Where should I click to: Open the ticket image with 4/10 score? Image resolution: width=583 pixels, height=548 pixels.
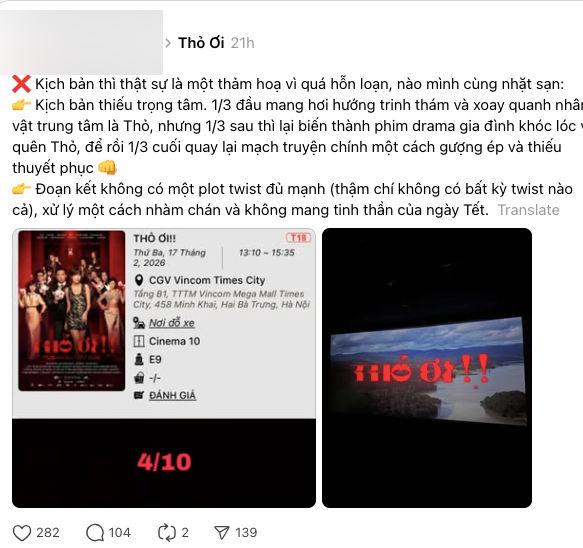click(164, 368)
